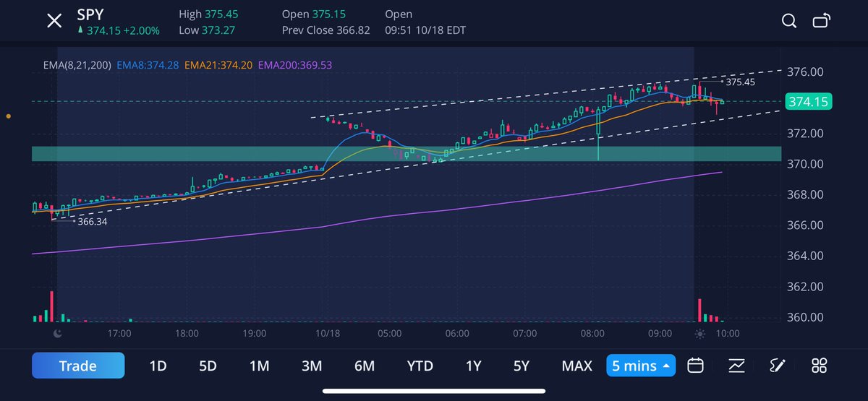The height and width of the screenshot is (401, 868).
Task: Switch to the 5Y range tab
Action: coord(522,366)
